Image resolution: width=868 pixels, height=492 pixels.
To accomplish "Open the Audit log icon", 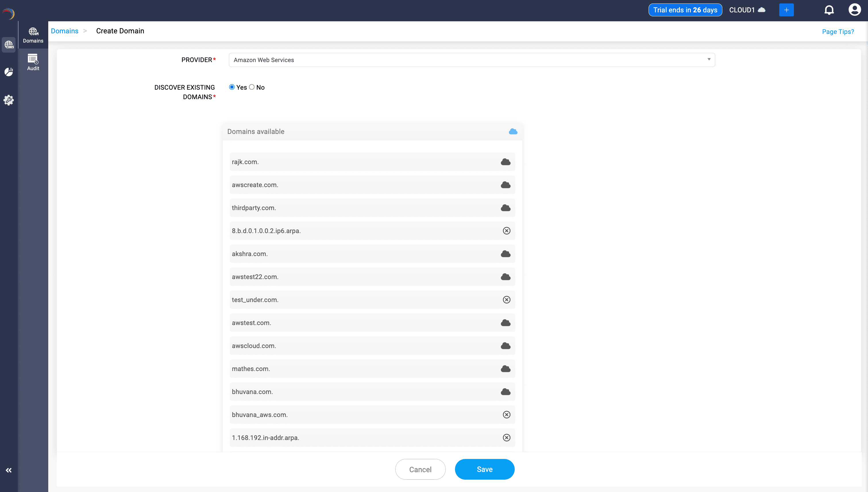I will [32, 61].
